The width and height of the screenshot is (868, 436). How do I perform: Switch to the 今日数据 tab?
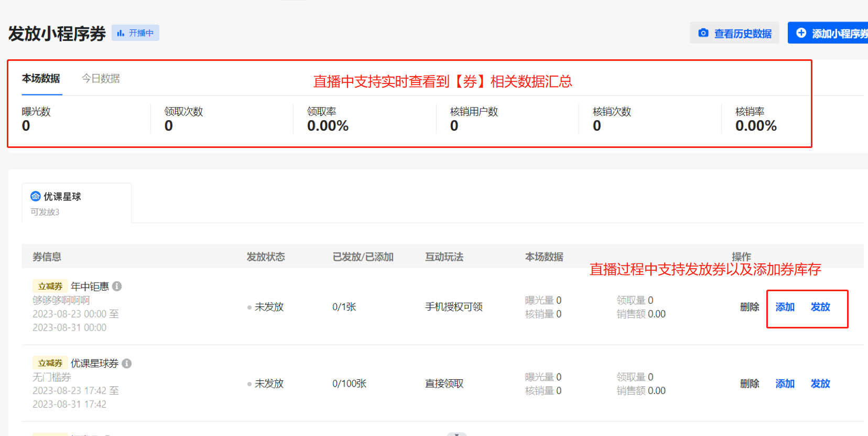coord(101,78)
